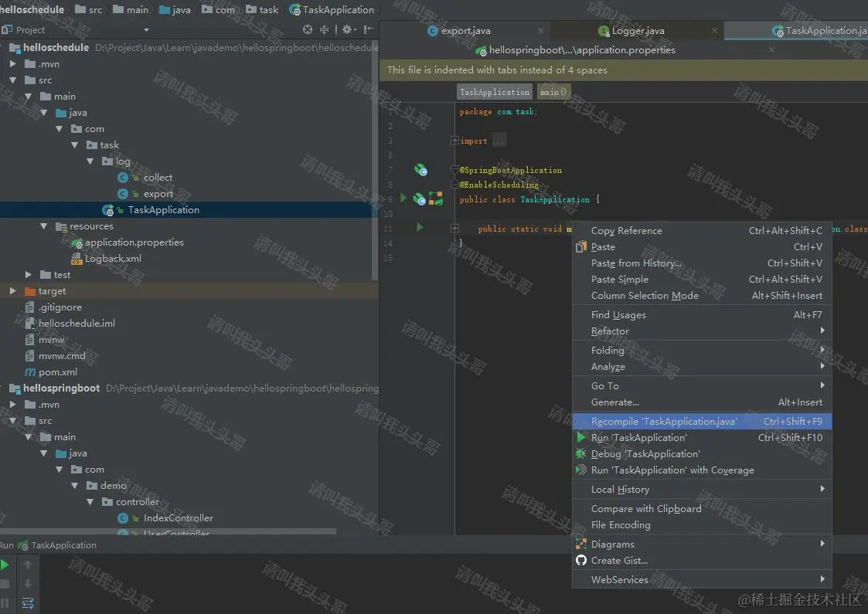The width and height of the screenshot is (868, 614).
Task: Click the collect class icon
Action: click(x=123, y=178)
